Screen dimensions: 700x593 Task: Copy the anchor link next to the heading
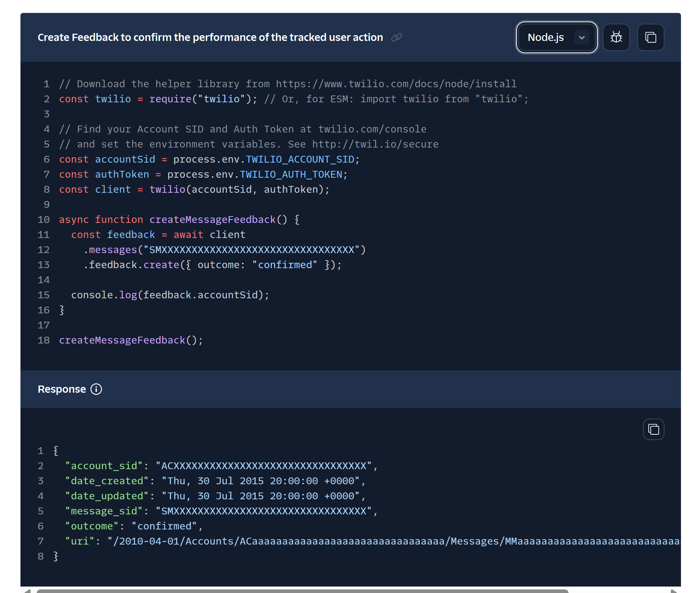(396, 37)
